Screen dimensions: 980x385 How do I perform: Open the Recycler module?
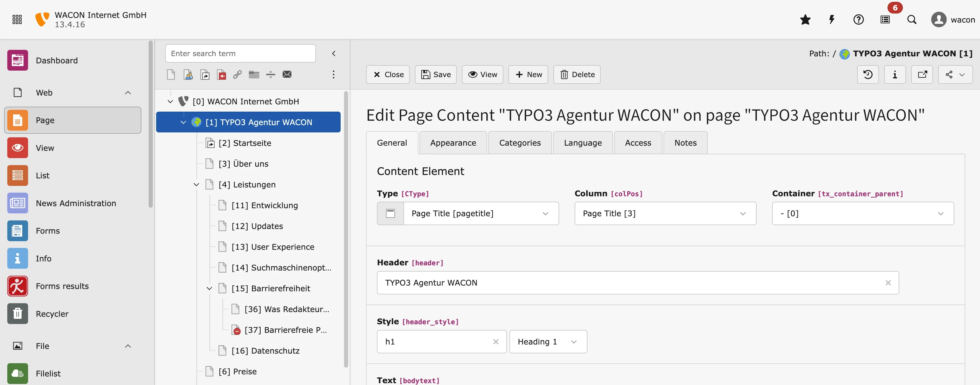point(52,314)
